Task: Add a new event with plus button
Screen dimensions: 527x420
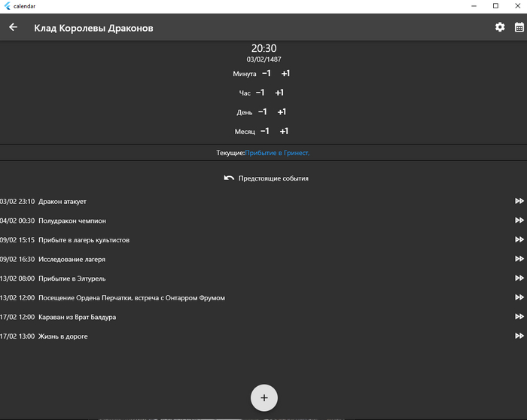Action: [x=263, y=398]
